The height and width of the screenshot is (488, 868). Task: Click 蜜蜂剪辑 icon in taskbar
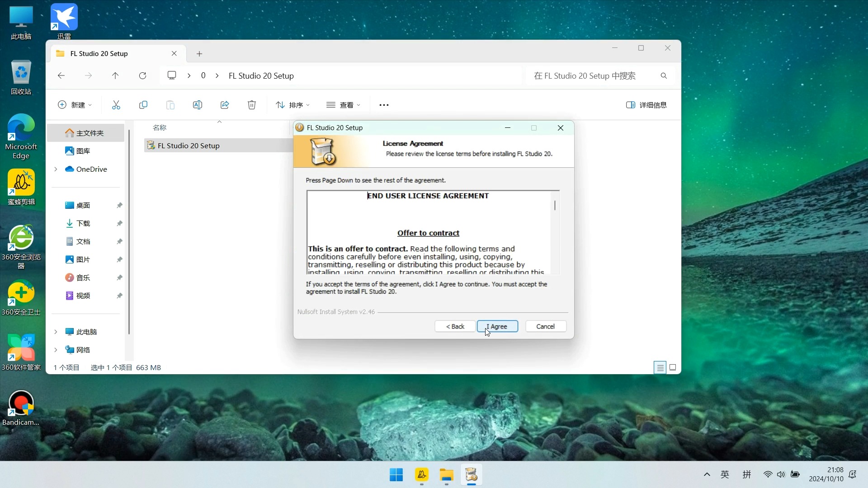(422, 475)
